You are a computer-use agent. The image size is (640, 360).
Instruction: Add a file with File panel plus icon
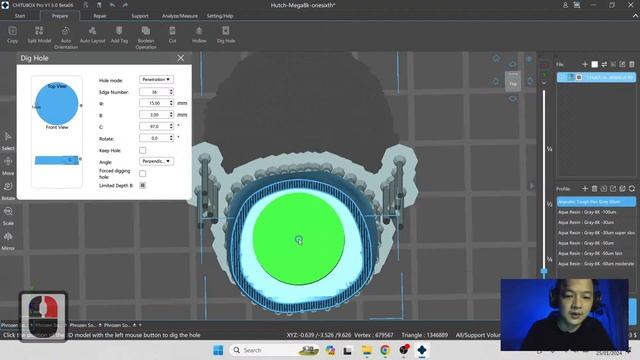pyautogui.click(x=585, y=64)
